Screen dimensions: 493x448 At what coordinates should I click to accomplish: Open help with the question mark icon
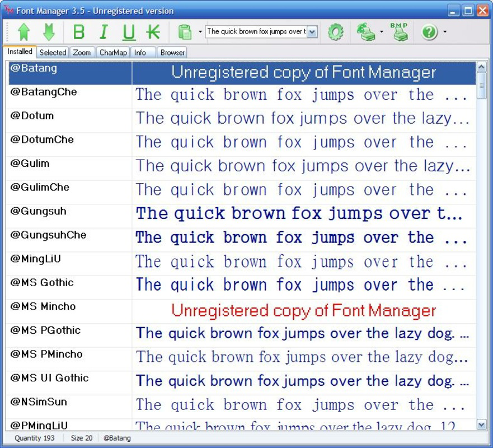pos(430,32)
